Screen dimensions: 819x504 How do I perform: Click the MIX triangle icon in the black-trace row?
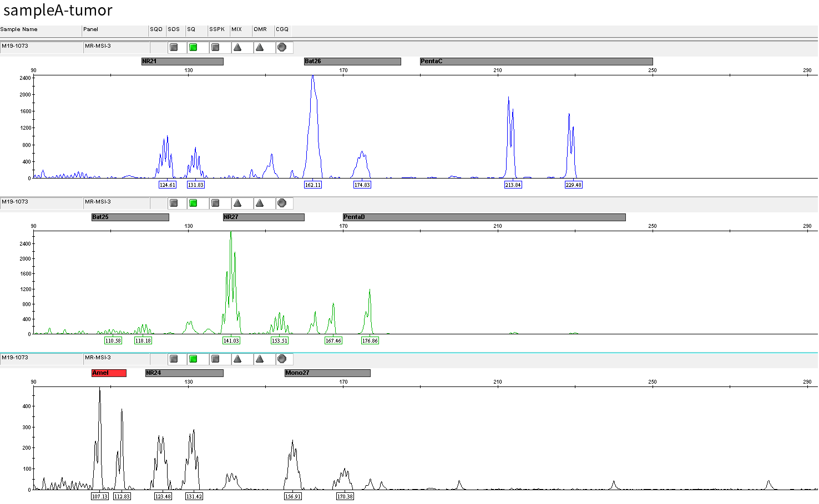(x=237, y=359)
